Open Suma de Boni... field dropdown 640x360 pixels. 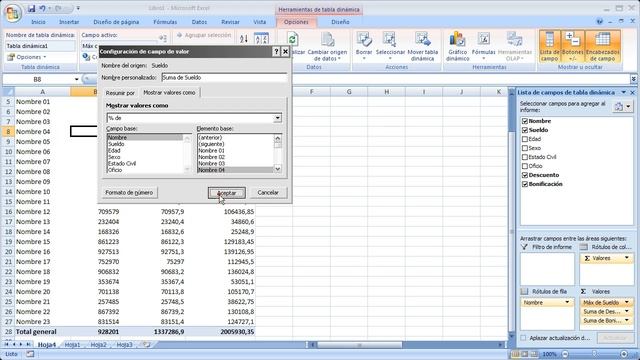(x=627, y=320)
